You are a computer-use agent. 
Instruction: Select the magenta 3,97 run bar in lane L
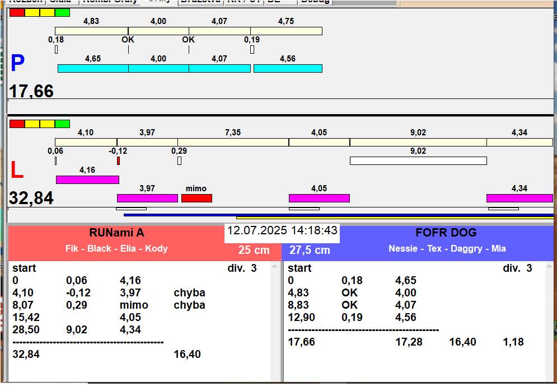pos(147,199)
